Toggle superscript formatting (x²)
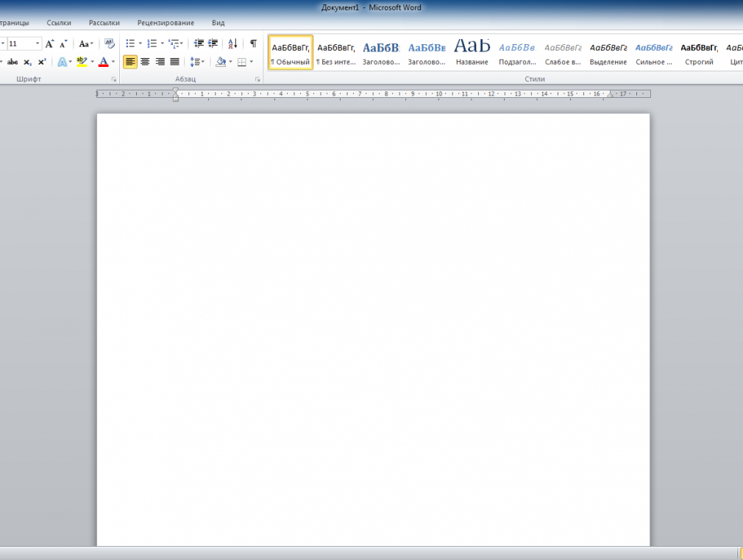Viewport: 743px width, 560px height. click(42, 62)
